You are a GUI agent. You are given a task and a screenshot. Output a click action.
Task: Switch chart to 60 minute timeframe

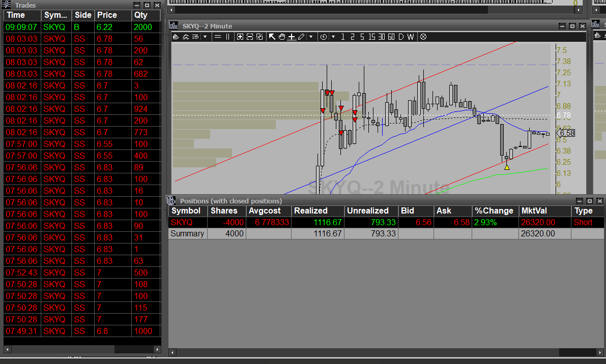[x=391, y=37]
